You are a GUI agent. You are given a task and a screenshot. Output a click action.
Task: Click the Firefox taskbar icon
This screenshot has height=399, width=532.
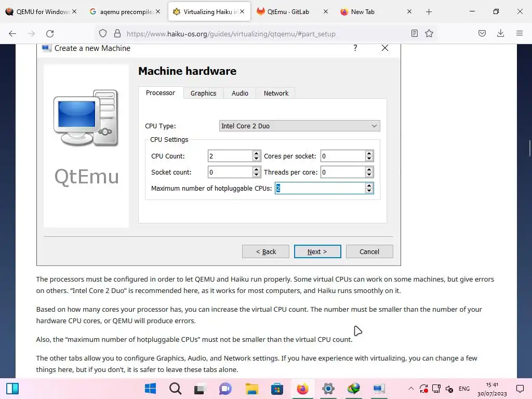click(x=303, y=389)
